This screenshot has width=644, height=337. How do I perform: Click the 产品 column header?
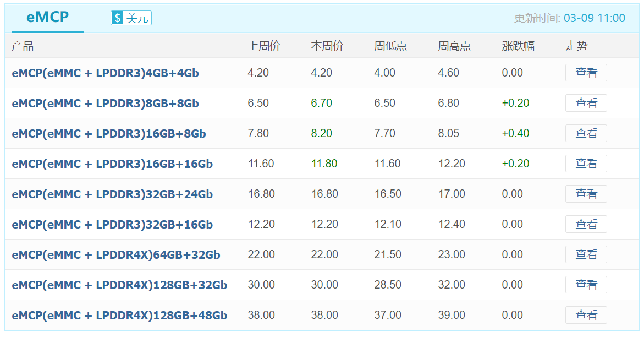23,46
